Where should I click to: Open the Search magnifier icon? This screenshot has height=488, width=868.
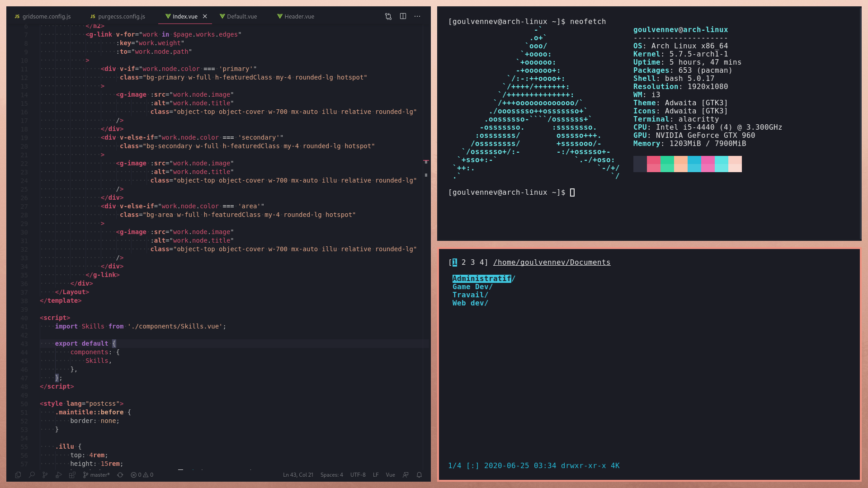click(x=32, y=475)
